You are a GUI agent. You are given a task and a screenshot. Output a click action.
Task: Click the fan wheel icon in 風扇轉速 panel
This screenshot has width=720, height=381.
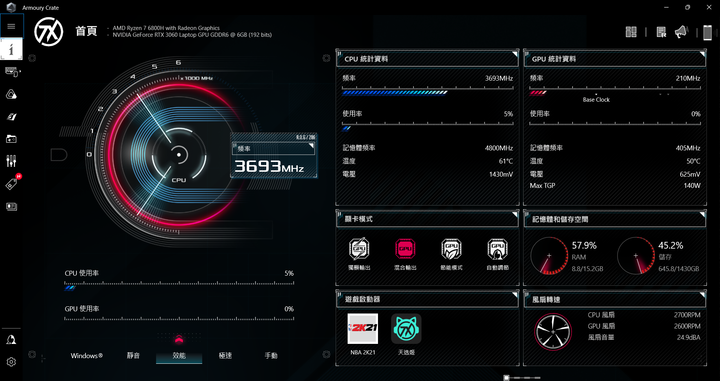pos(553,331)
